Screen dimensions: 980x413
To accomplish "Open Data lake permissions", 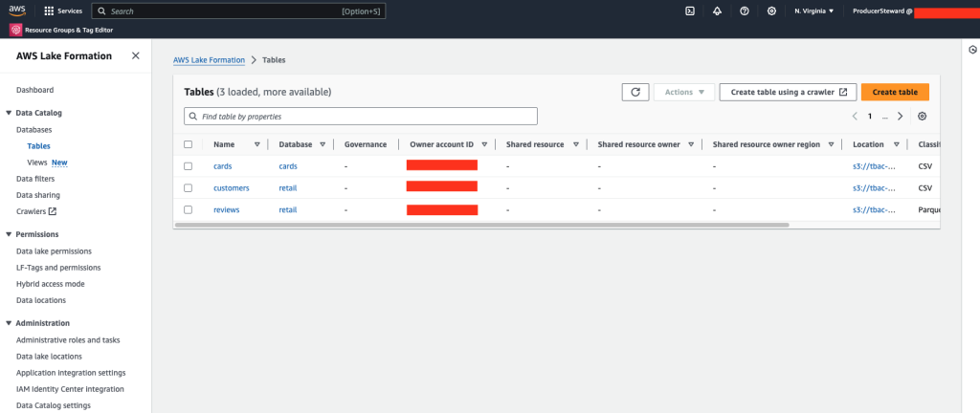I will point(54,251).
